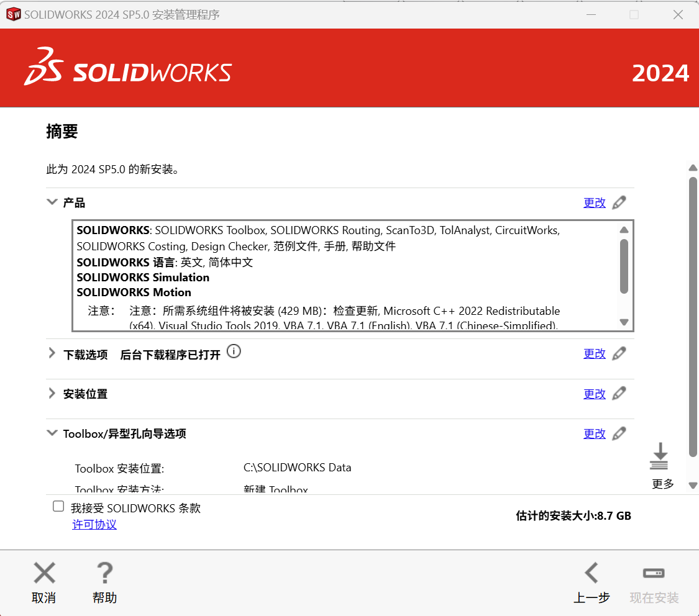Minimize the installation manager window
The height and width of the screenshot is (616, 699).
click(x=591, y=15)
